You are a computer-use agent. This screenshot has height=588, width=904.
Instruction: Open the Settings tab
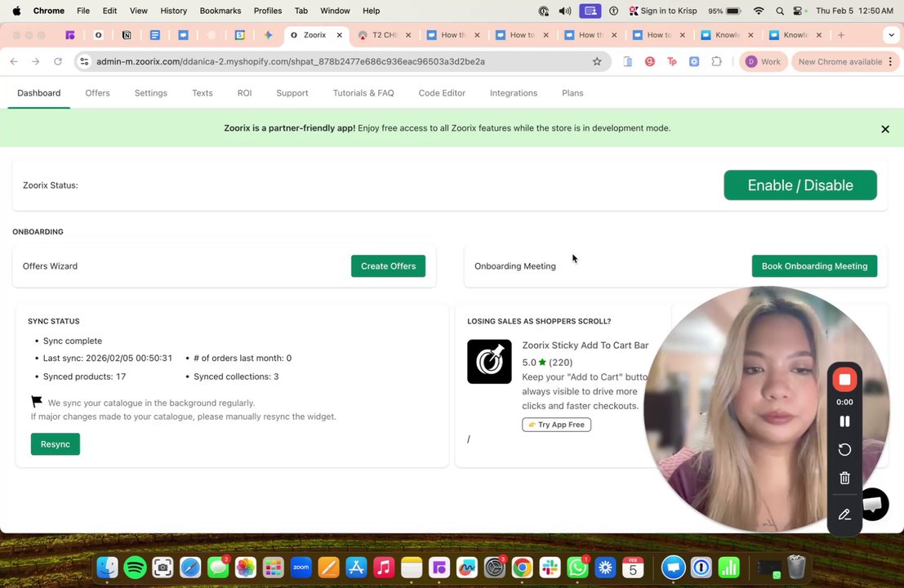[x=150, y=93]
